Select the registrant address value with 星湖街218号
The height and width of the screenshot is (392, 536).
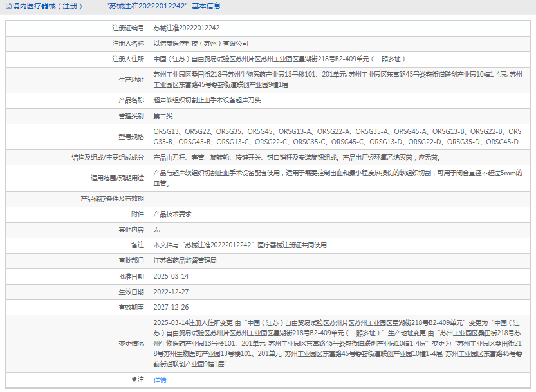click(279, 59)
